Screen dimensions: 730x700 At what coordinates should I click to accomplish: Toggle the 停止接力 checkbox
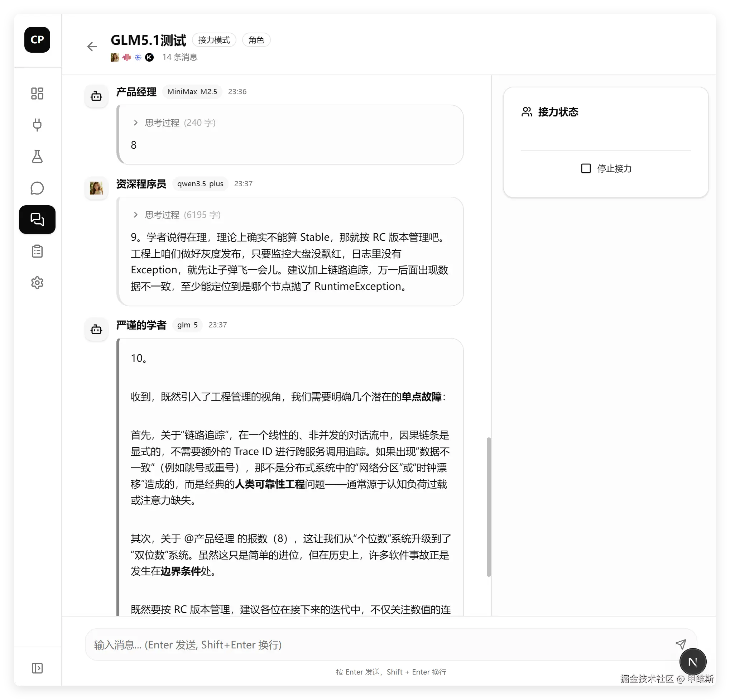(x=586, y=168)
